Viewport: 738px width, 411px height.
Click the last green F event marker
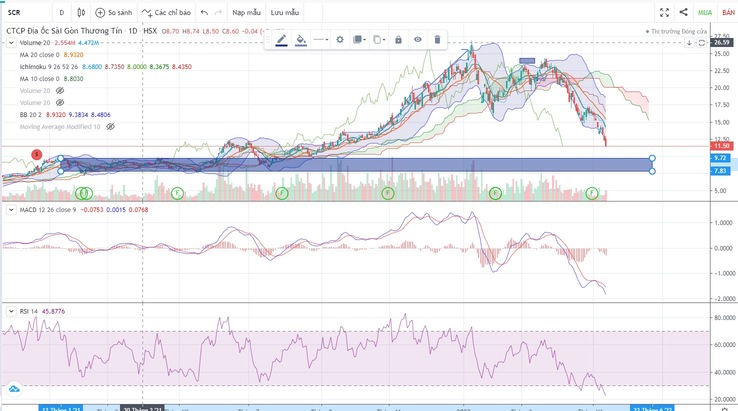(x=592, y=193)
